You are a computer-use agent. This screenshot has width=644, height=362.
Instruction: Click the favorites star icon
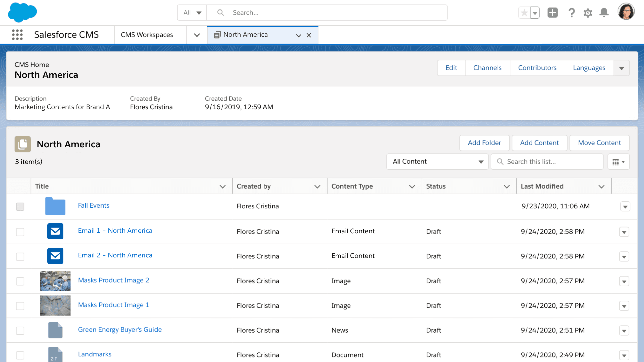525,13
